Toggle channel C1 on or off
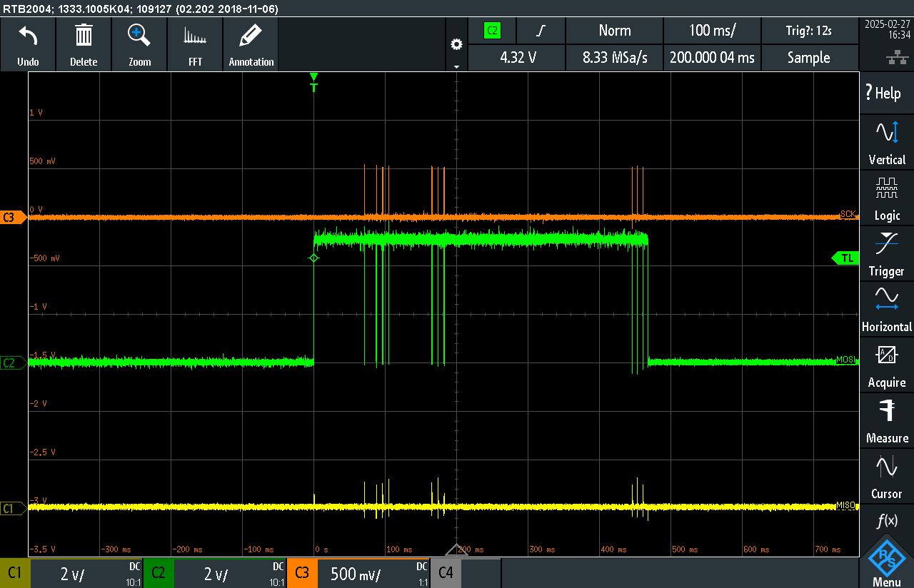Viewport: 914px width, 588px height. pyautogui.click(x=15, y=573)
